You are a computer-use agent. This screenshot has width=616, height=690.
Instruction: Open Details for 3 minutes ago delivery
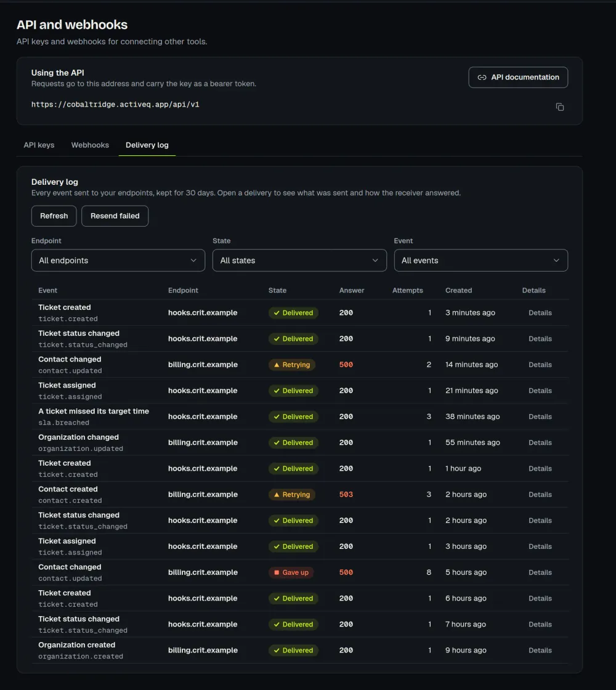(540, 313)
